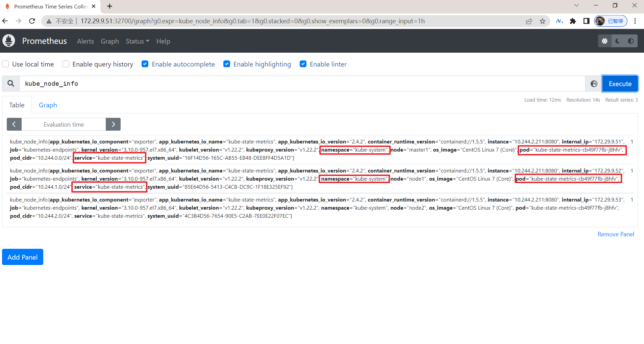Disable the highlighting checkbox
The height and width of the screenshot is (344, 644).
pyautogui.click(x=227, y=64)
